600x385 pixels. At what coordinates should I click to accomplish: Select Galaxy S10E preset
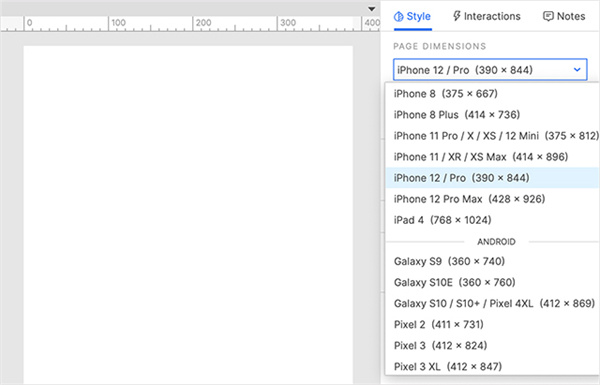coord(492,282)
